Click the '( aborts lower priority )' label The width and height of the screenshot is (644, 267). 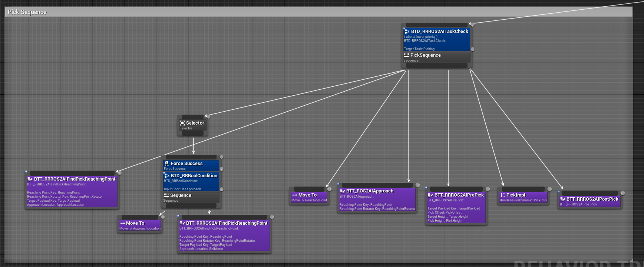tap(421, 37)
